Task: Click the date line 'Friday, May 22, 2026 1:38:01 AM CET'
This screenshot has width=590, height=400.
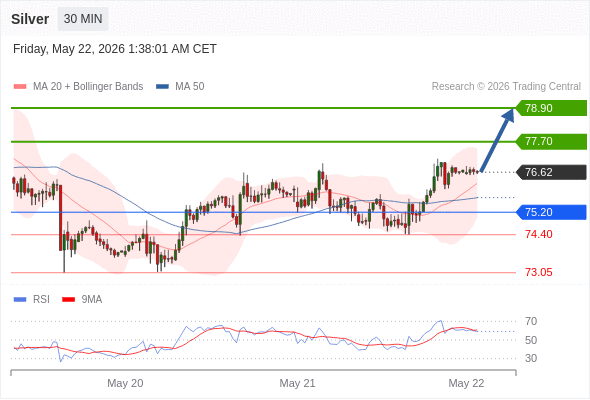Action: click(115, 49)
